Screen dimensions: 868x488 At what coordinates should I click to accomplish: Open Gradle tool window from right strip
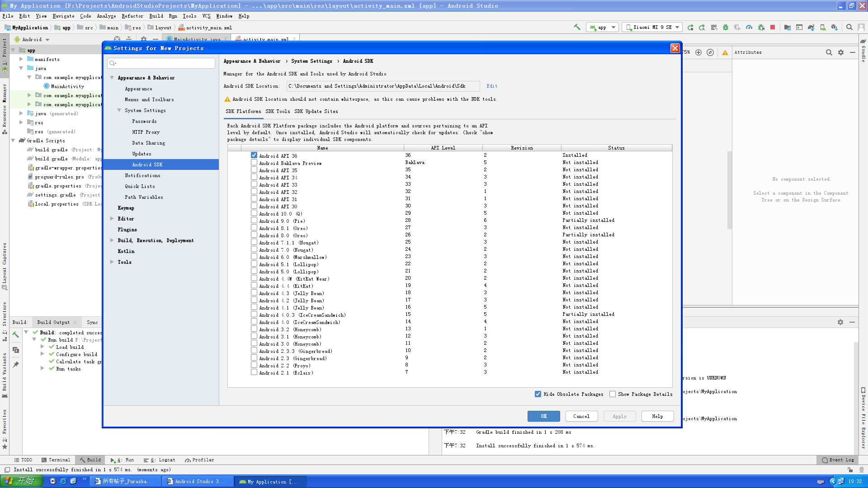tap(863, 50)
